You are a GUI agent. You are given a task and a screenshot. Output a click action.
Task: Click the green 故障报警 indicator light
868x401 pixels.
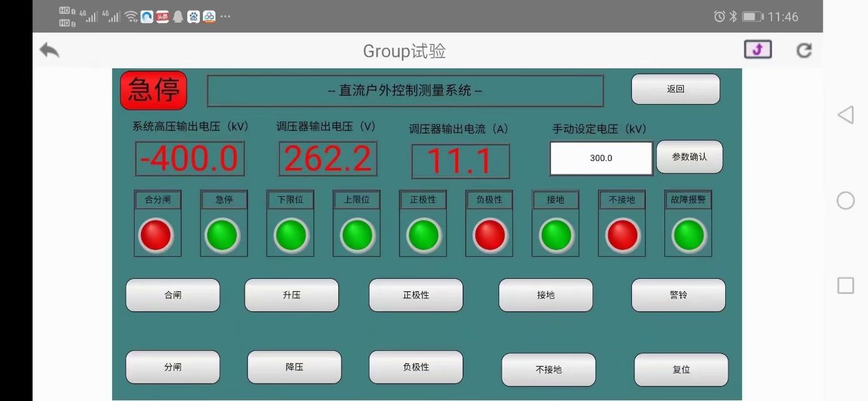[x=689, y=235]
